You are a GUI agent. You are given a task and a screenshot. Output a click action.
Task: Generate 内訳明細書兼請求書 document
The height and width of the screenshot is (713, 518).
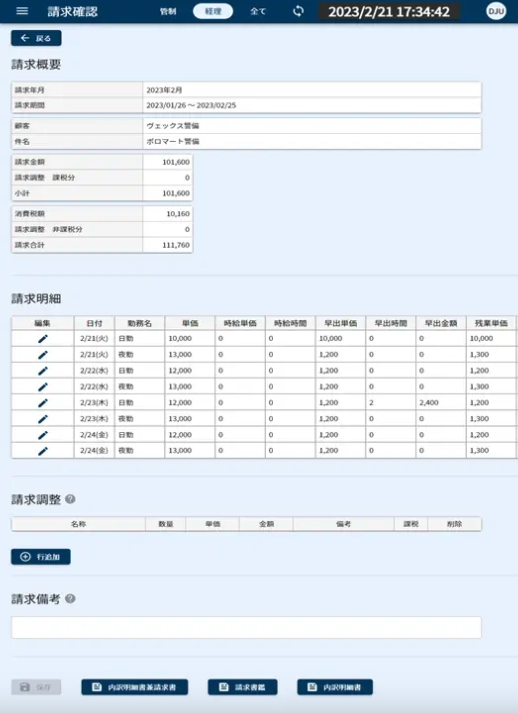[135, 687]
